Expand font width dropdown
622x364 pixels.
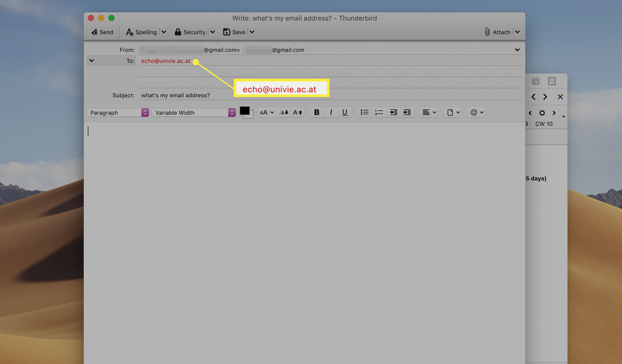(x=232, y=112)
